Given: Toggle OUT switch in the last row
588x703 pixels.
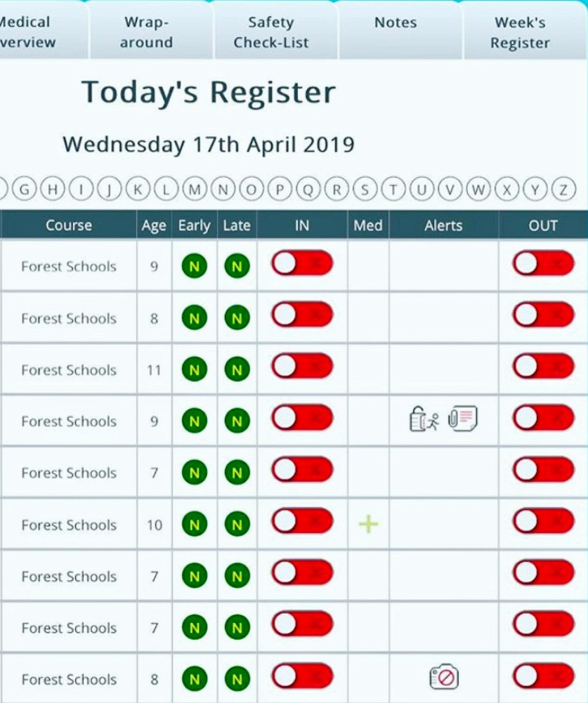Looking at the screenshot, I should (543, 676).
